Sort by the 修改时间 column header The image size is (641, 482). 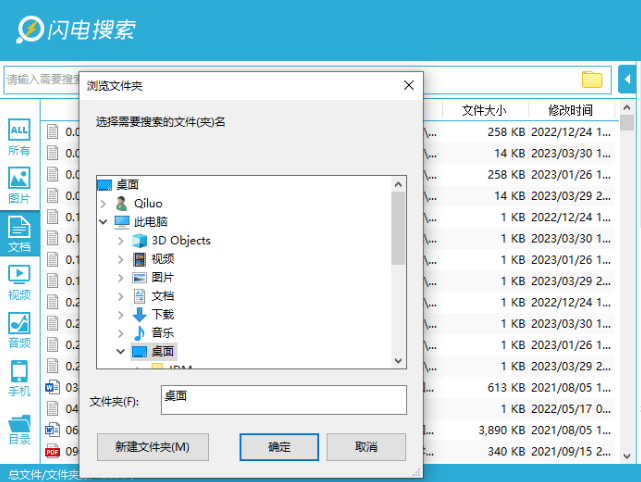(x=571, y=110)
